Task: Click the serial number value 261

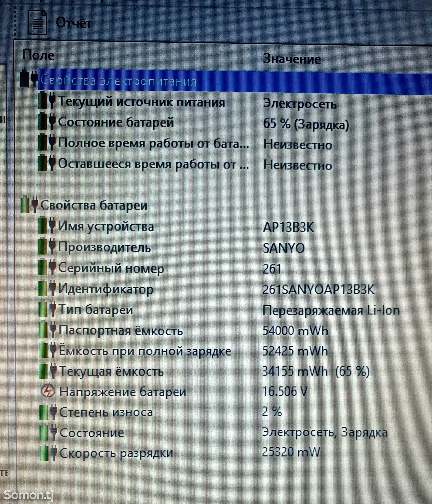Action: [272, 269]
